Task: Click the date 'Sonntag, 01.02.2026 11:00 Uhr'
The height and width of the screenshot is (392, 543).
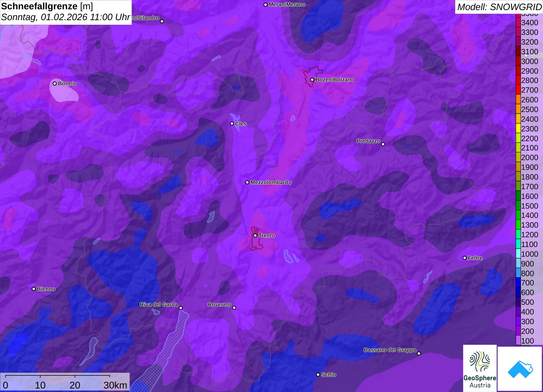Action: [x=66, y=17]
